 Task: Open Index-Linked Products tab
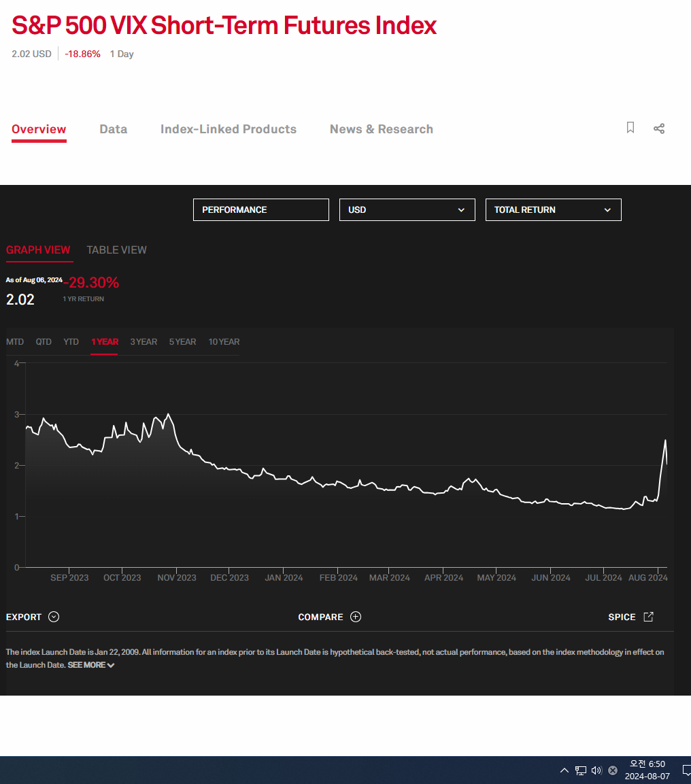(x=229, y=129)
